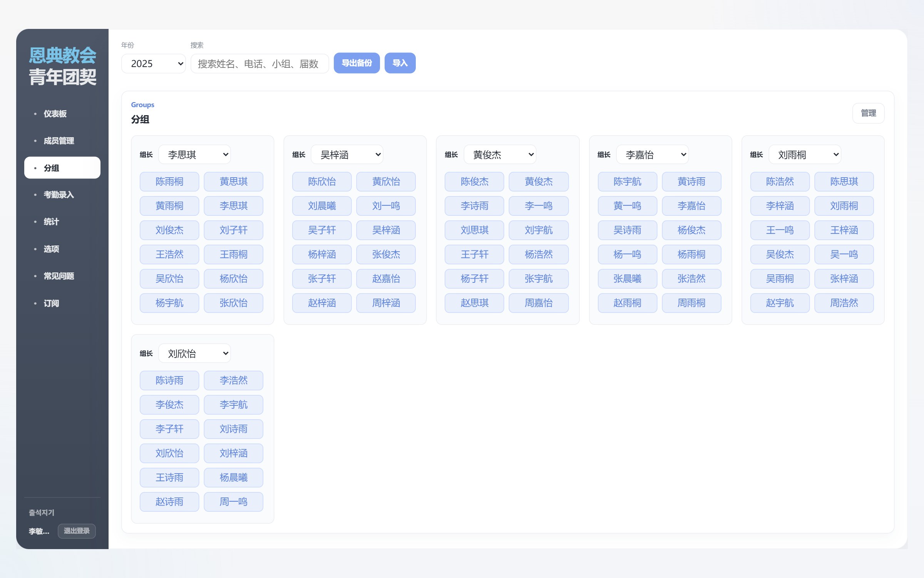Go to 仪表板 in the sidebar
The width and height of the screenshot is (924, 578).
click(x=62, y=114)
